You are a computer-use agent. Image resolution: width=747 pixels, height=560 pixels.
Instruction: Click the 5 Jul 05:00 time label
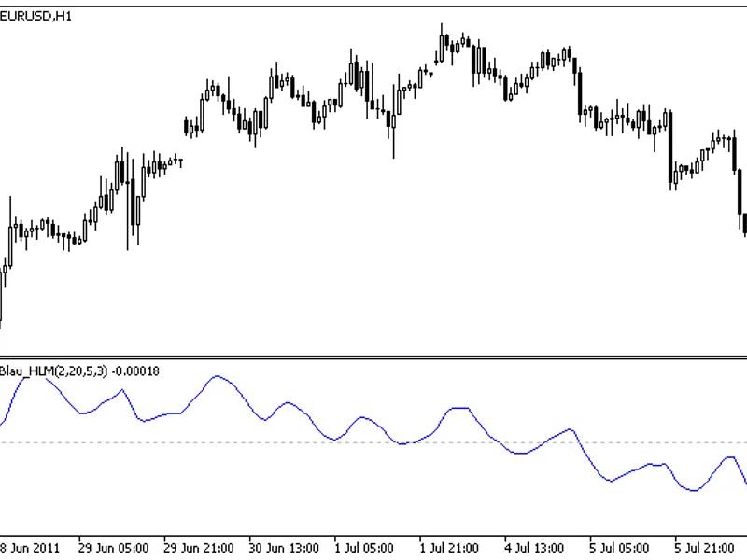[619, 548]
